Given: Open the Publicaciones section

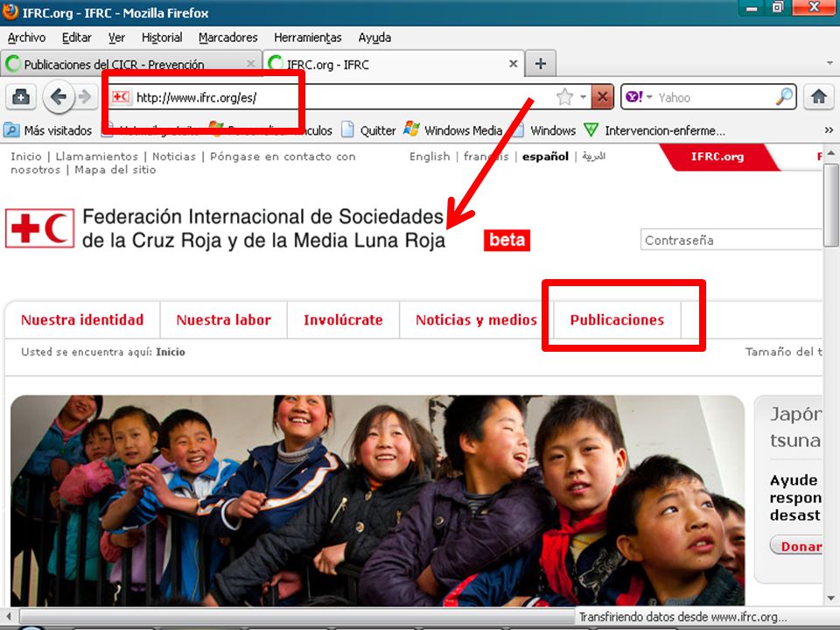Looking at the screenshot, I should (x=617, y=320).
